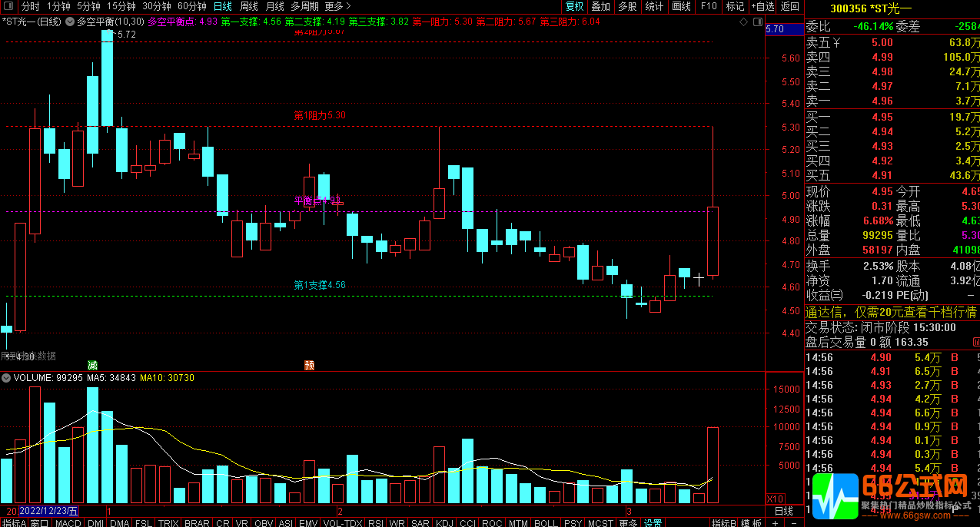Screen dimensions: 980x527
Task: Add stock to watchlist with +自选
Action: [x=762, y=6]
